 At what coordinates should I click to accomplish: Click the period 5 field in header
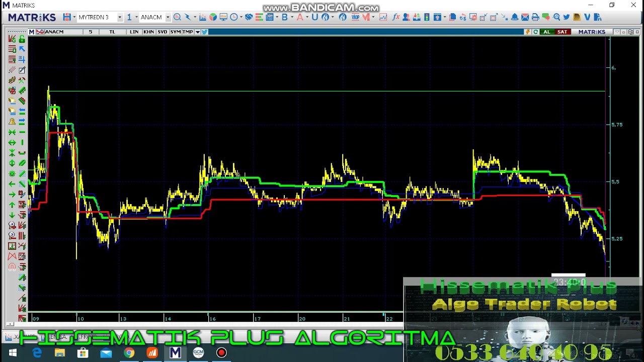coord(91,32)
